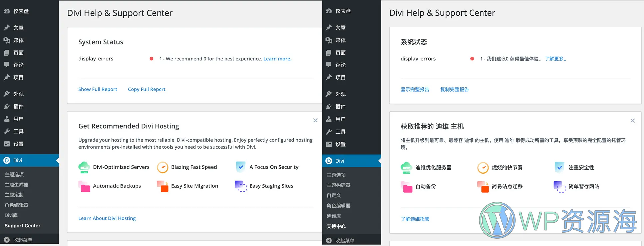The image size is (644, 246).
Task: Click the Easy Site Migration icon
Action: [162, 186]
